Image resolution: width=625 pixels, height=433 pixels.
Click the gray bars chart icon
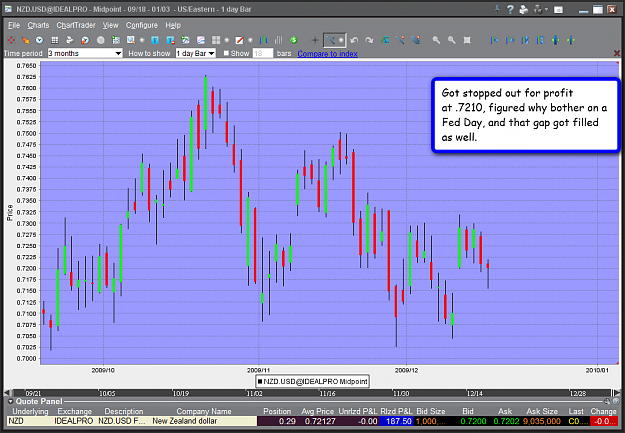279,40
